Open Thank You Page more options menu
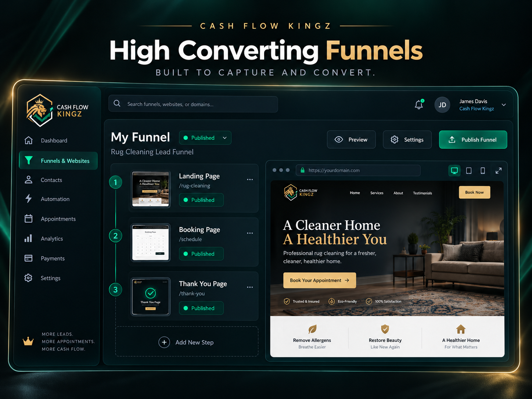 [x=250, y=287]
